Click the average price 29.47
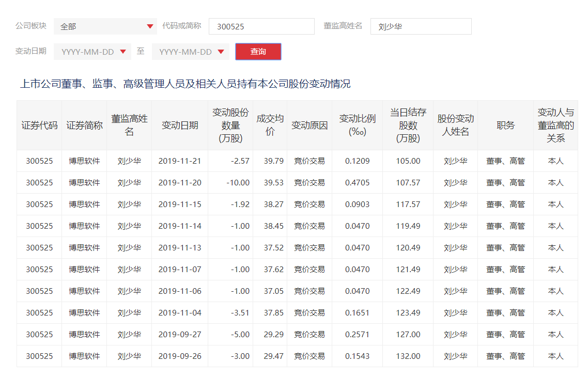Screen dimensions: 588x378 (274, 356)
